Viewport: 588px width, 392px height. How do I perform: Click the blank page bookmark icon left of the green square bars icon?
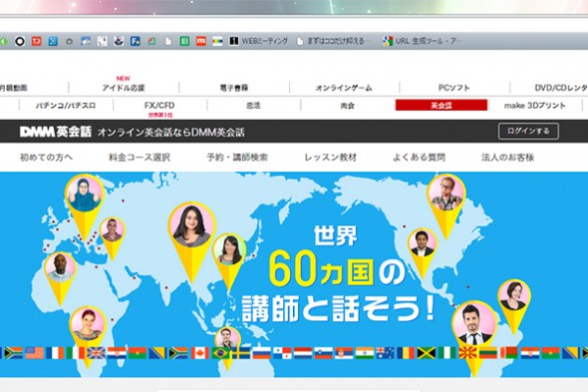click(x=168, y=41)
